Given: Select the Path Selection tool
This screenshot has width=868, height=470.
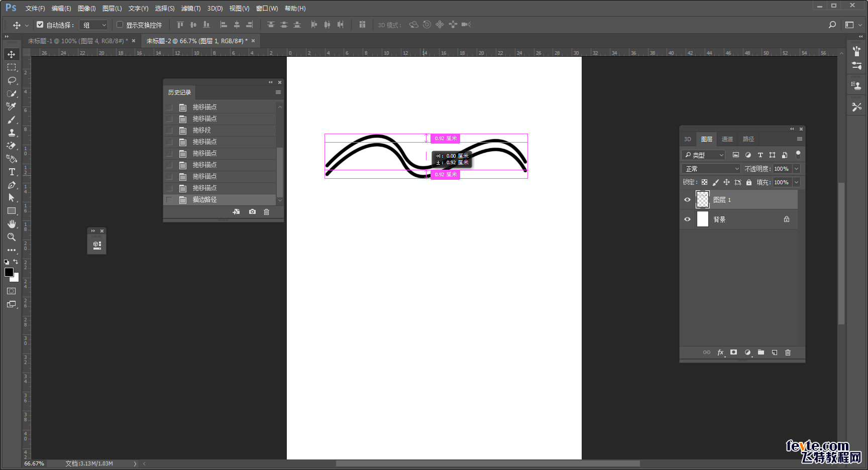Looking at the screenshot, I should point(12,198).
